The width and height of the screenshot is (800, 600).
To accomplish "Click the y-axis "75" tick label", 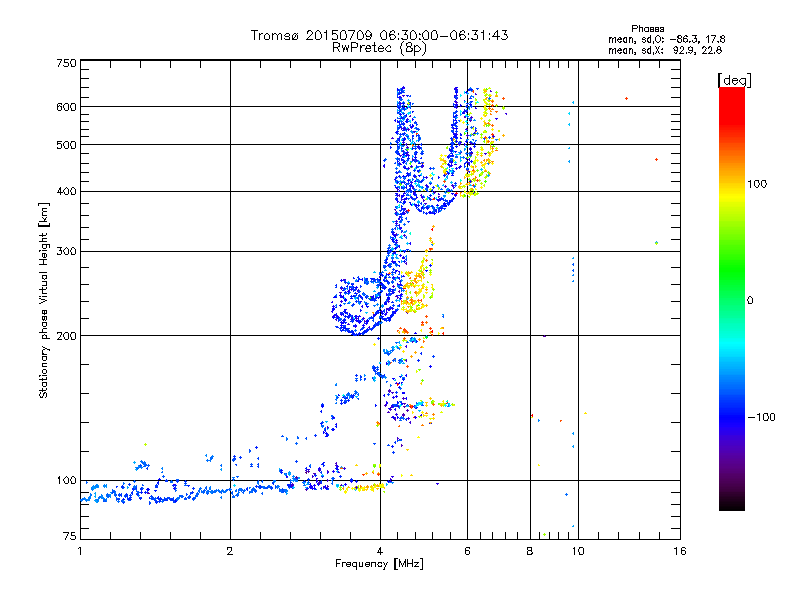I will (x=70, y=536).
